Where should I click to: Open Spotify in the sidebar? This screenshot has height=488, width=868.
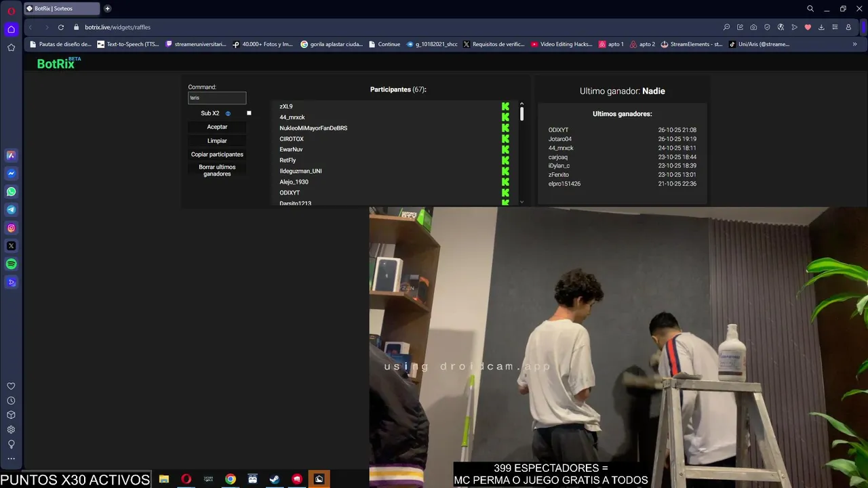pos(11,264)
